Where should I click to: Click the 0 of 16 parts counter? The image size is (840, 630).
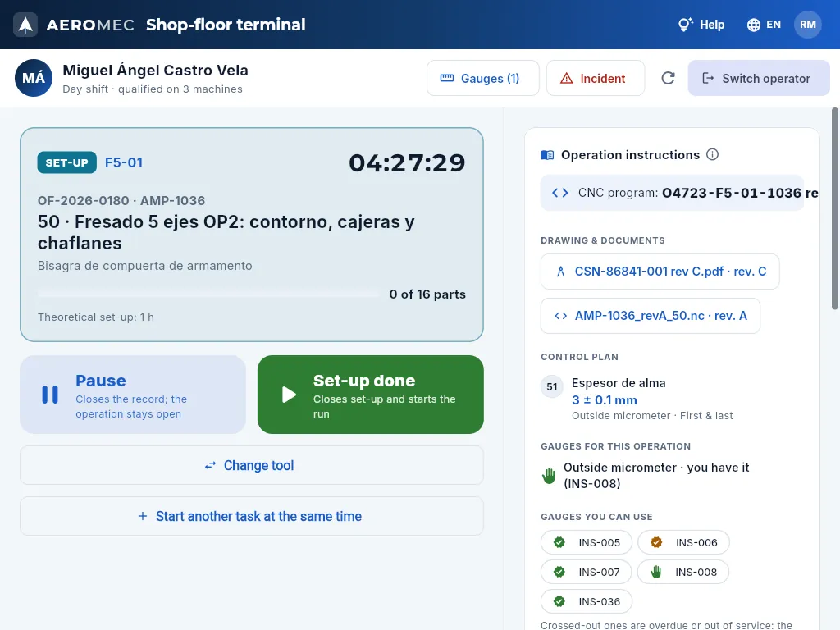click(x=427, y=294)
